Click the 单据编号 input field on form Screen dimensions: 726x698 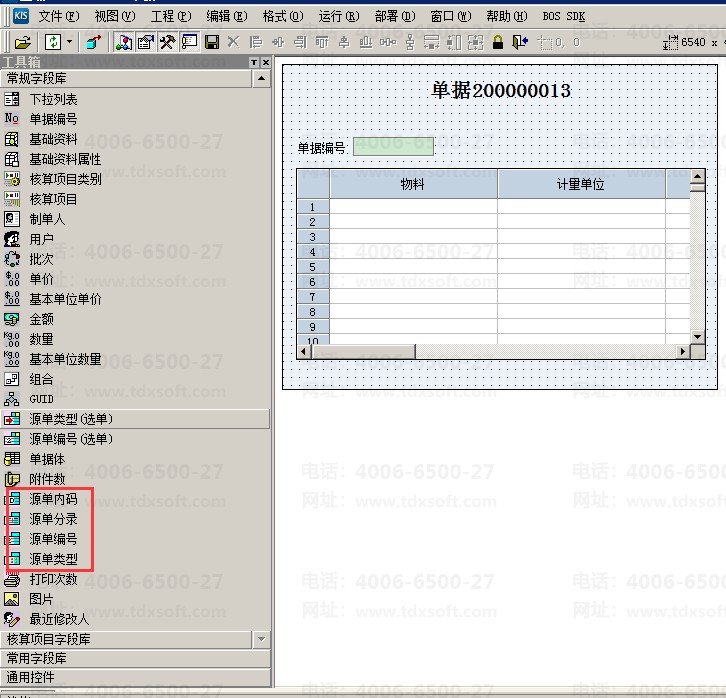pos(393,147)
